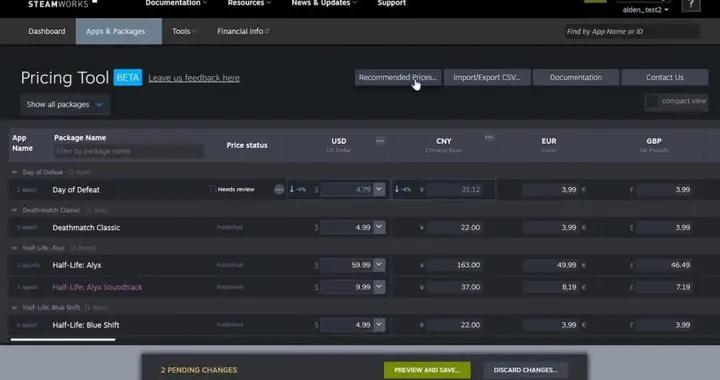
Task: Click the Deathmatch Classic package name
Action: [86, 228]
